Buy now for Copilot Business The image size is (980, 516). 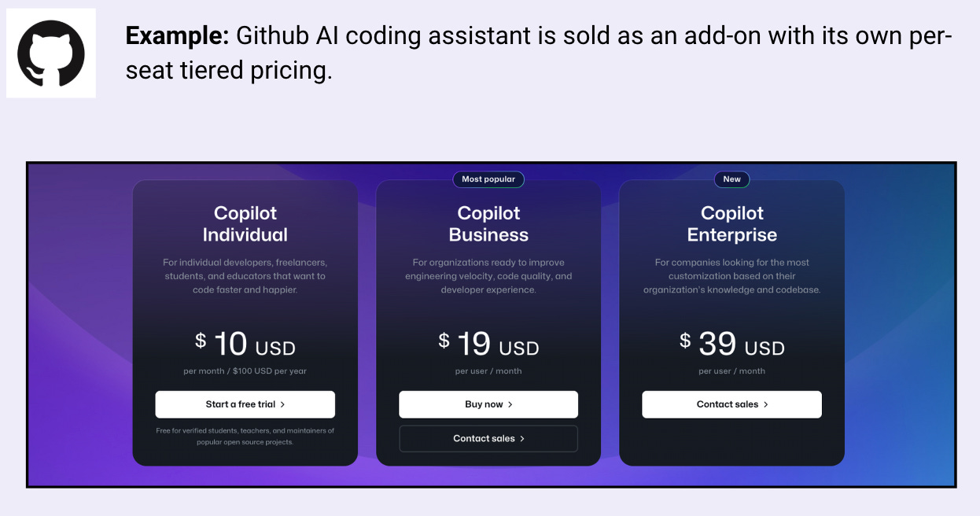pyautogui.click(x=488, y=404)
